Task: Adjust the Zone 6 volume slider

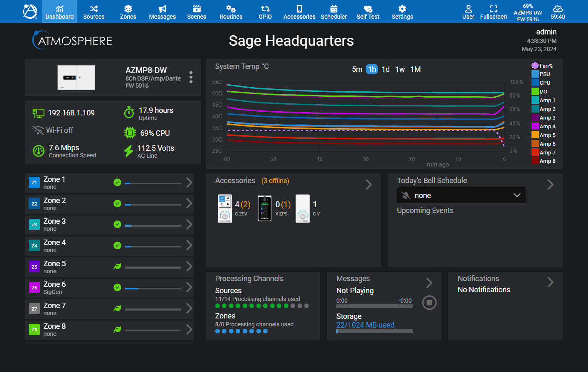Action: coord(153,287)
